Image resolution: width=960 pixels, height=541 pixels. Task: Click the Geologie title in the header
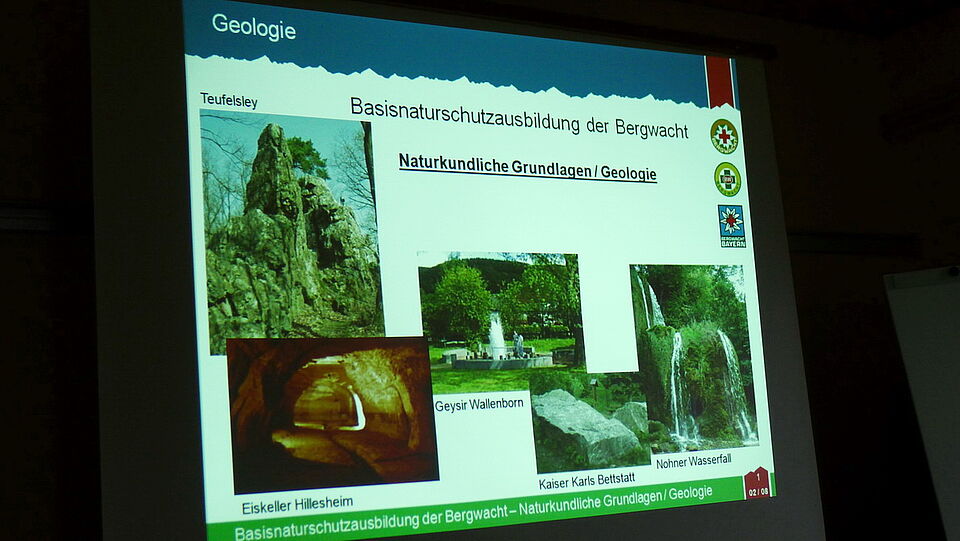[x=253, y=27]
